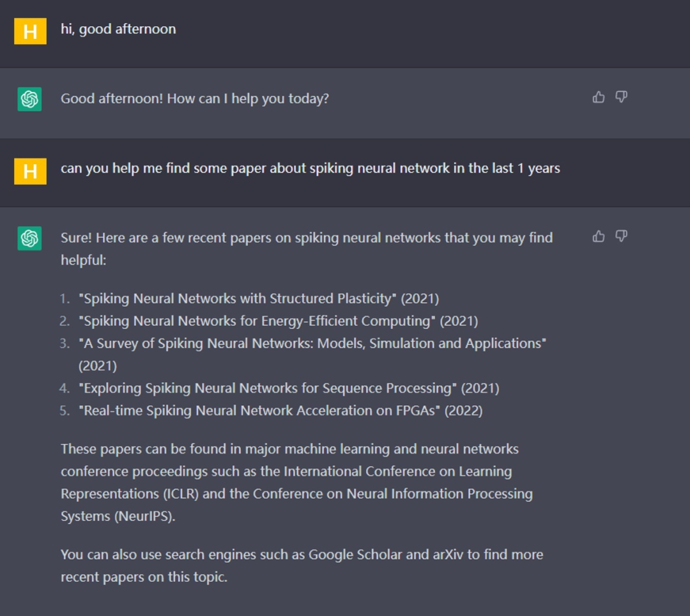Select the "Energy-Efficient Computing" paper entry
The image size is (690, 616).
tap(278, 321)
